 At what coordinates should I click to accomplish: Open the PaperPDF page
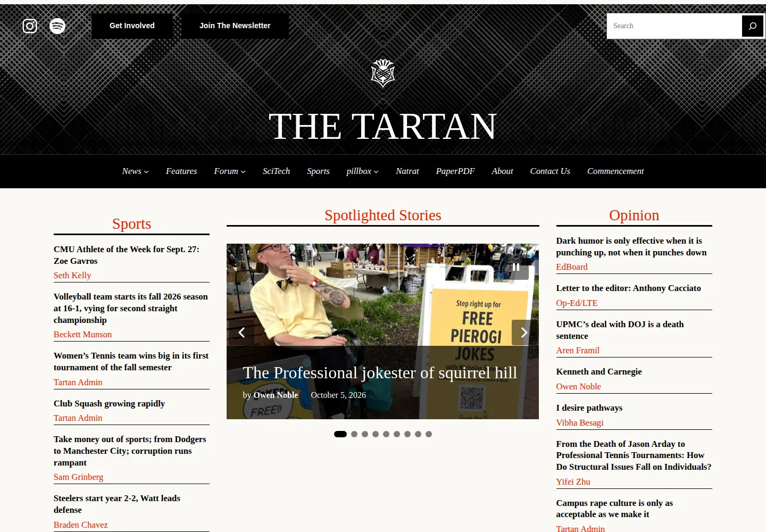455,171
